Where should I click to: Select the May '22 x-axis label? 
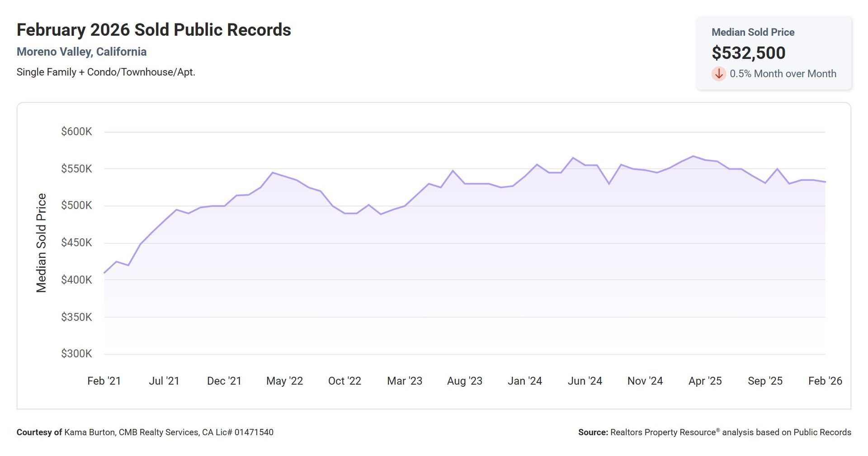(x=284, y=381)
